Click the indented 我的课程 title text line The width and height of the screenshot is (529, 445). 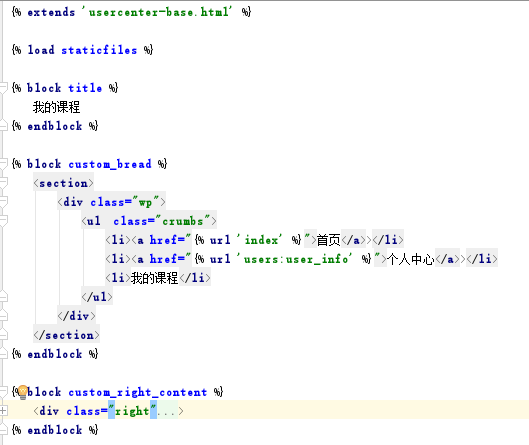coord(56,107)
